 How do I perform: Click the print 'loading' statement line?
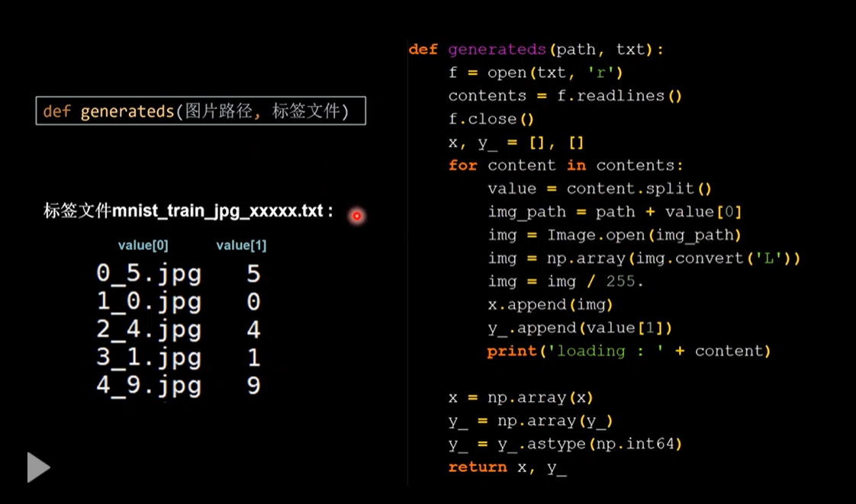pos(629,351)
